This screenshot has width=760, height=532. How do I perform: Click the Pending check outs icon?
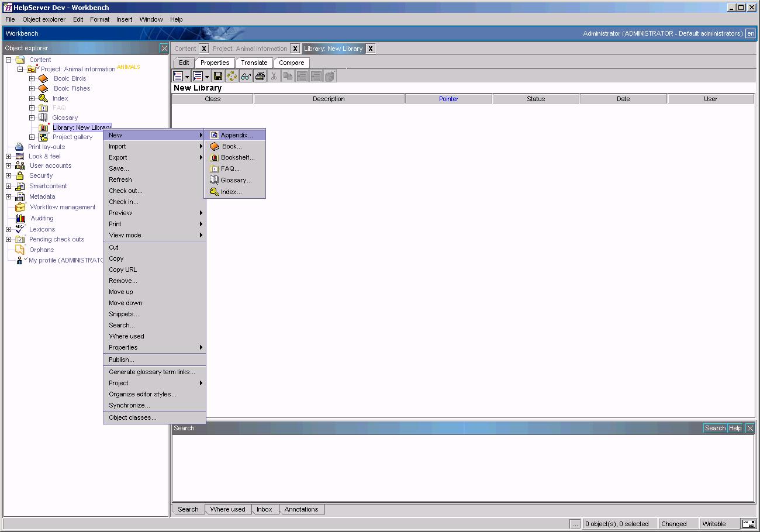(20, 239)
